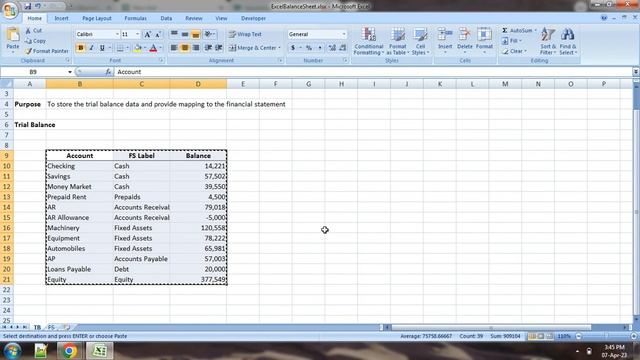Open the Fill menu

point(513,41)
